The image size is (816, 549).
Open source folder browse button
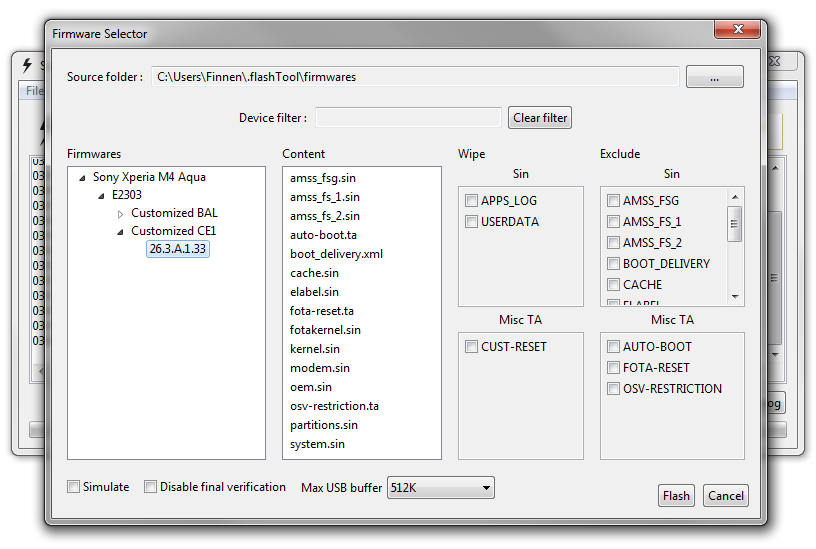[715, 77]
